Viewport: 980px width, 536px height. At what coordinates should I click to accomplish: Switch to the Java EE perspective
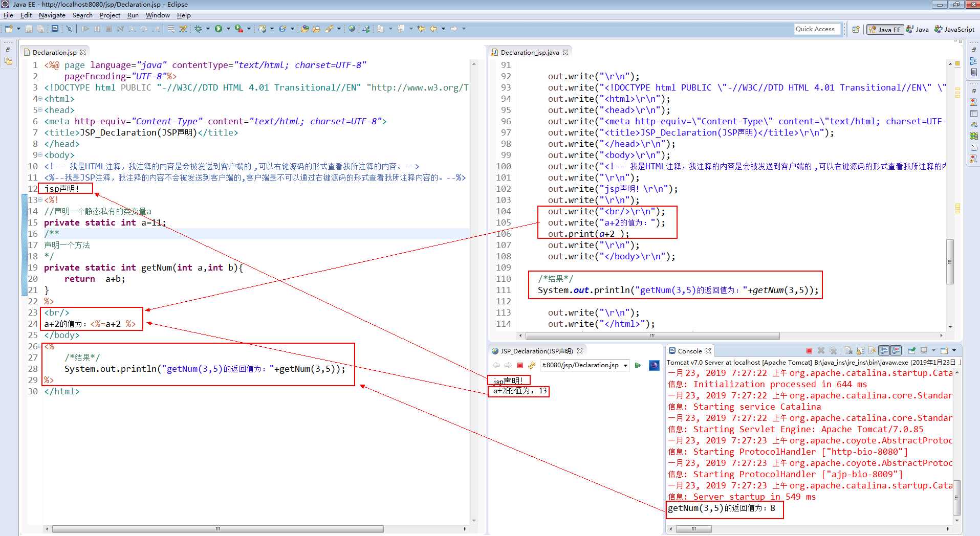point(885,30)
